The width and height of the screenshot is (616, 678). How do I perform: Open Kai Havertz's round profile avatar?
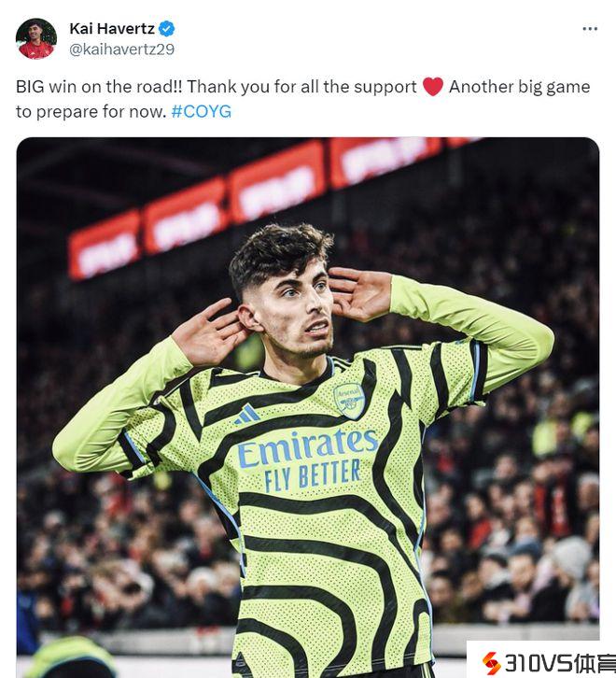(x=36, y=38)
